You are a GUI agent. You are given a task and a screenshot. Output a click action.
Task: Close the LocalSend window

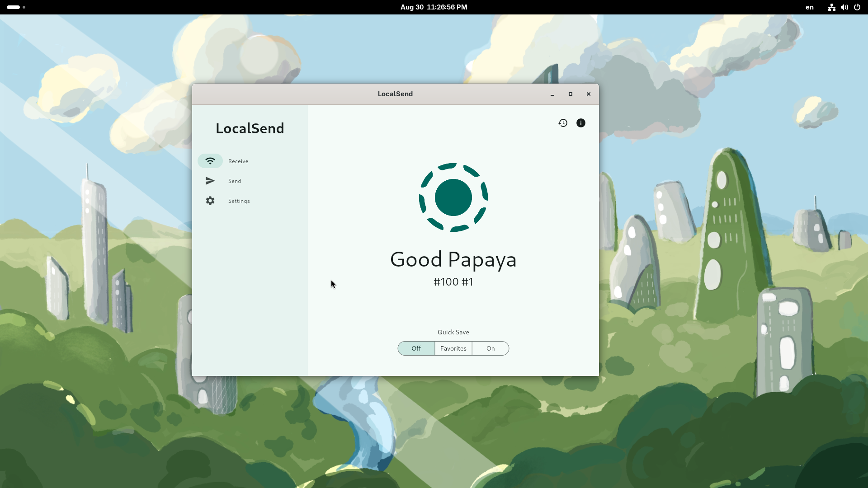(589, 94)
